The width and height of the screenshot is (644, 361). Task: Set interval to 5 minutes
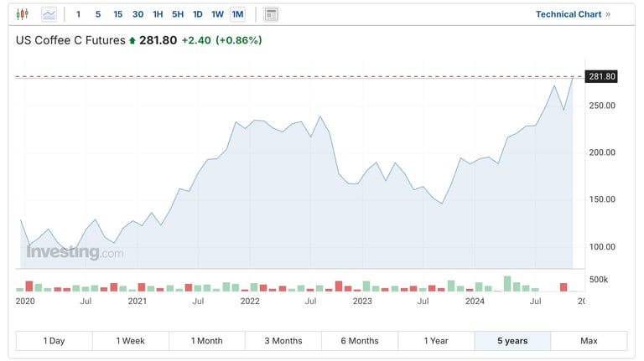pyautogui.click(x=98, y=14)
